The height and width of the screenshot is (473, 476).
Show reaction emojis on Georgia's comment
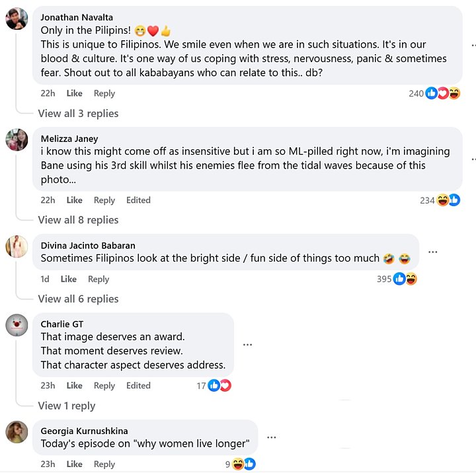pos(244,464)
